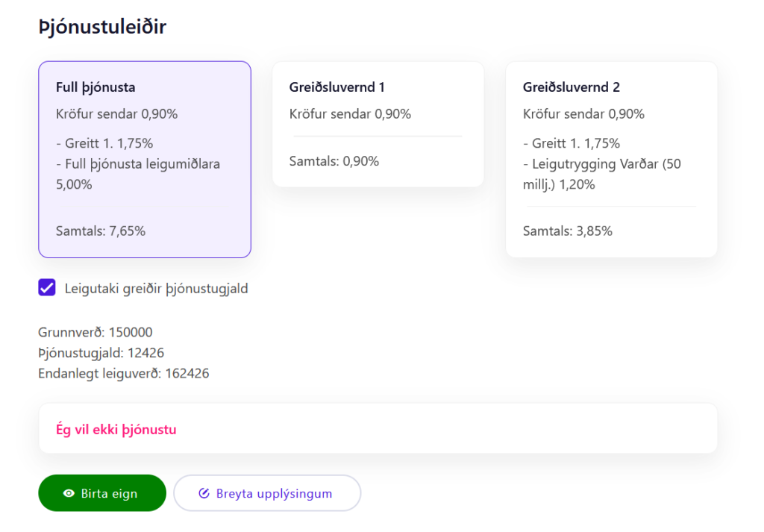Click the Þjónustuleiðir section heading
Screen dimensions: 764x532
tap(102, 28)
